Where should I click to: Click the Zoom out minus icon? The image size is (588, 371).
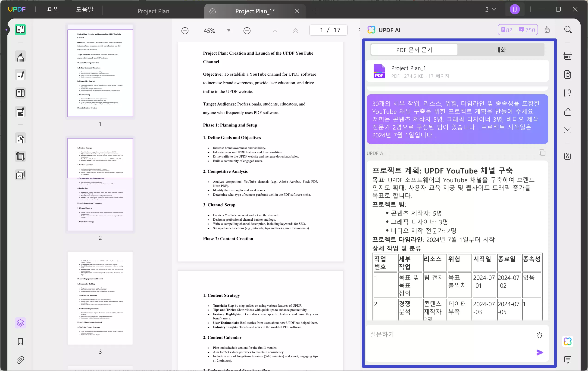click(185, 31)
